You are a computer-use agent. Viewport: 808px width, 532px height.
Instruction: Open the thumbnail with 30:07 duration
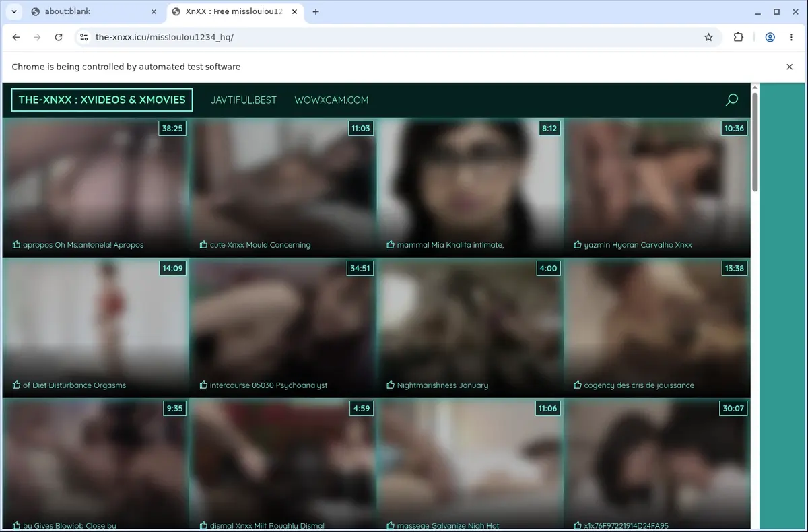(656, 463)
